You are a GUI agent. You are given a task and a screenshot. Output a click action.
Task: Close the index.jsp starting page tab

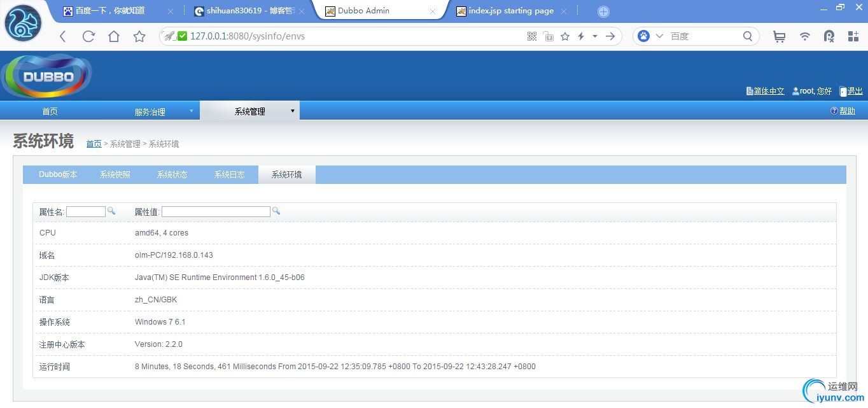[564, 11]
